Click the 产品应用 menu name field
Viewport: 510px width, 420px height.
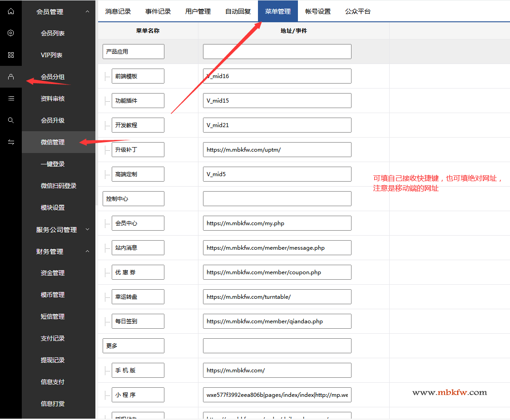tap(133, 52)
